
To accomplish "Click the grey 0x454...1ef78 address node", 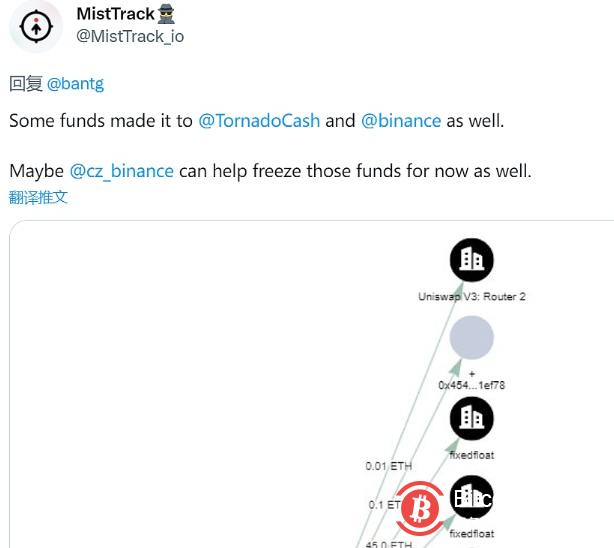I will click(472, 338).
